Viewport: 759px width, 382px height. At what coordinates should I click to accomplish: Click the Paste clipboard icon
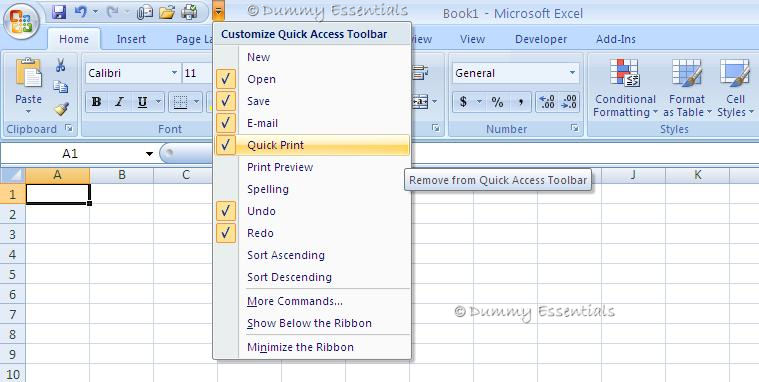pyautogui.click(x=29, y=73)
